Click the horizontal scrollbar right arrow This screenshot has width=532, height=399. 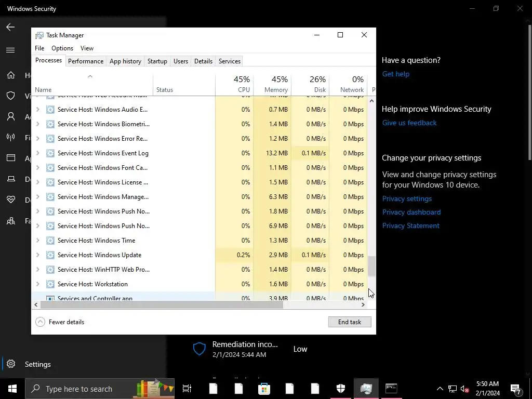click(x=363, y=304)
